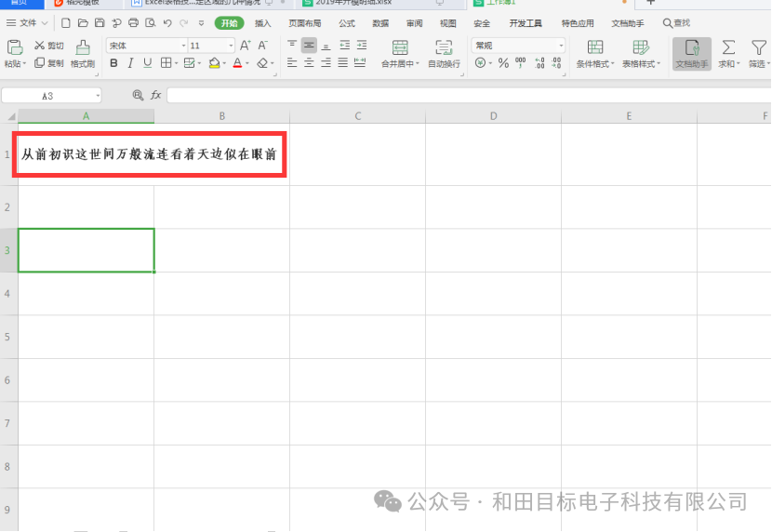Toggle Bold formatting
This screenshot has height=532, width=772.
tap(113, 63)
